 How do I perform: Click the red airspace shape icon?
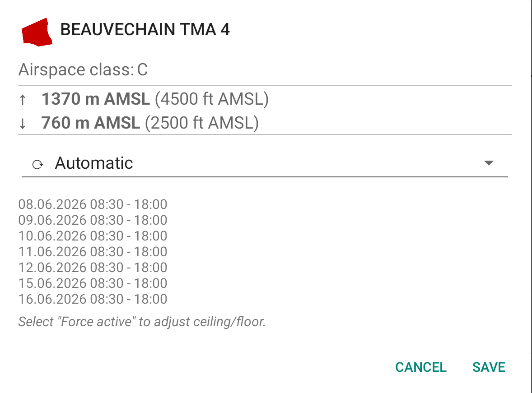click(x=37, y=32)
